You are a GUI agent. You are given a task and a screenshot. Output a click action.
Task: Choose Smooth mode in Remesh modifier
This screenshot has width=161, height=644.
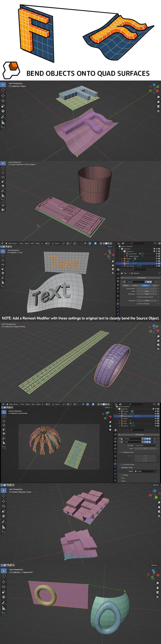coord(136,285)
